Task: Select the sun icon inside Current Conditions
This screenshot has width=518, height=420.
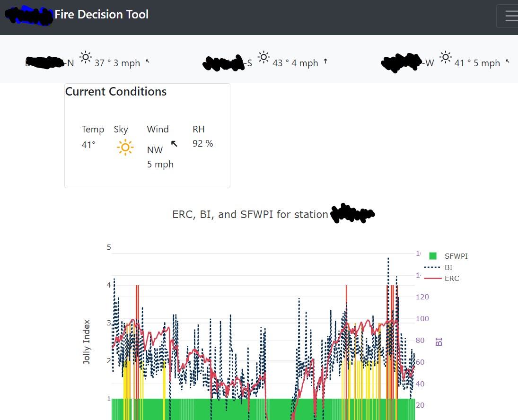Action: (x=125, y=148)
